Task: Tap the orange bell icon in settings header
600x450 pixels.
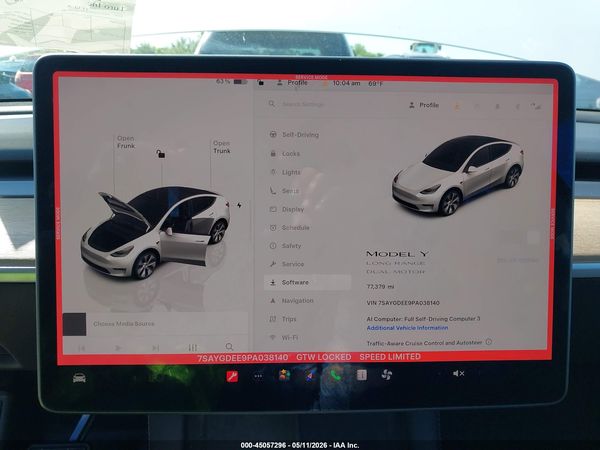Action: point(457,106)
